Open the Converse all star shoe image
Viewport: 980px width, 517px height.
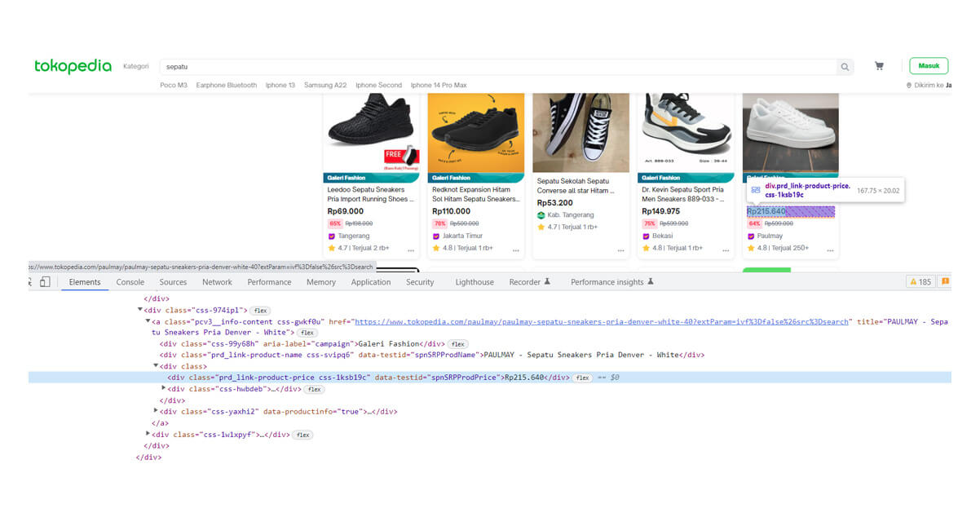(581, 133)
